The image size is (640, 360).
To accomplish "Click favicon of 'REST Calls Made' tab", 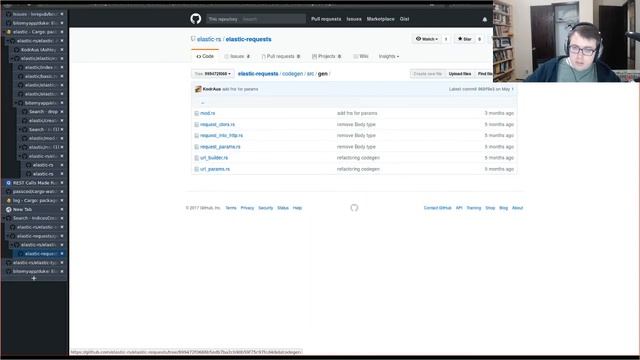I will 9,183.
